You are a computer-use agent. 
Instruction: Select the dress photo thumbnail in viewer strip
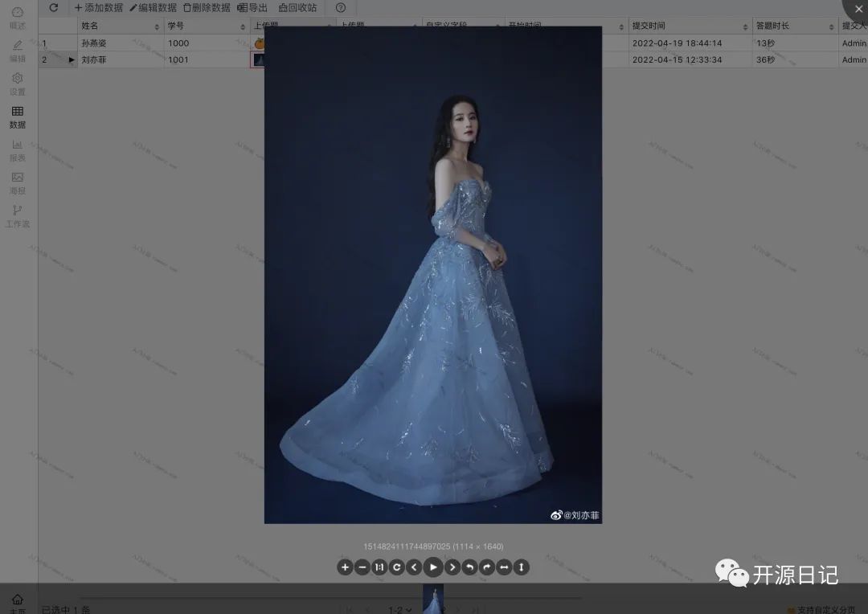click(x=433, y=599)
